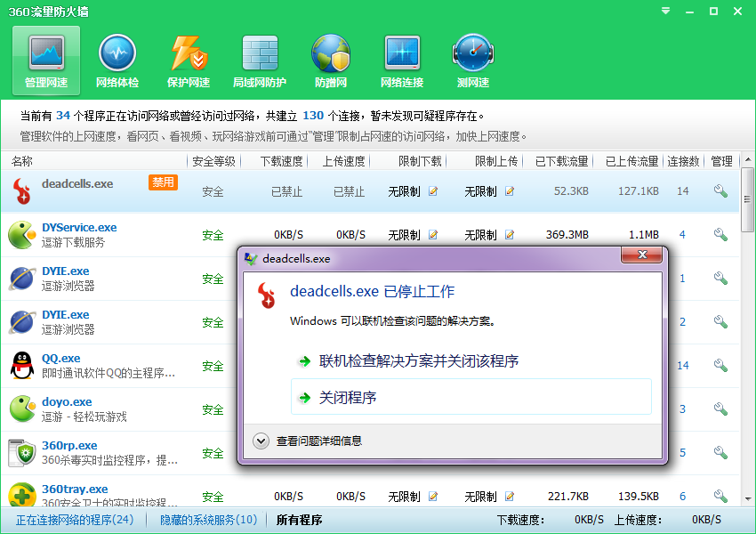Open the 网络连接 tab

(x=402, y=61)
